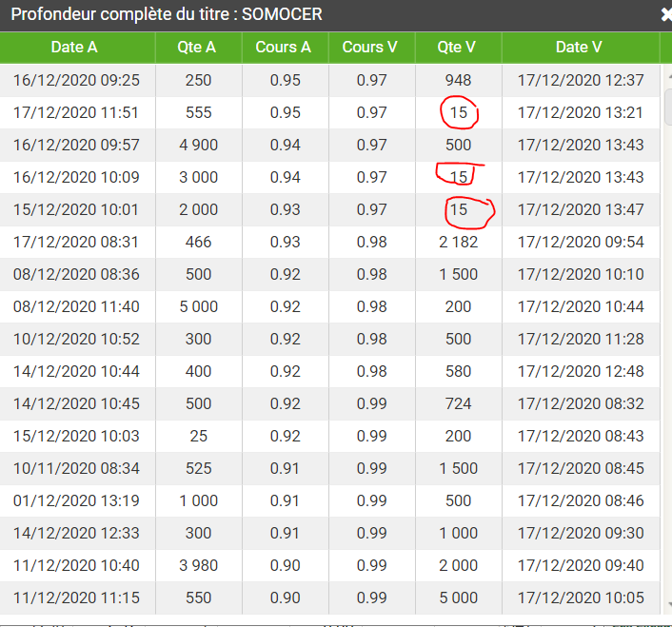Select Date V 17/12/2020 10:10
Screen dimensions: 672x627
581,274
